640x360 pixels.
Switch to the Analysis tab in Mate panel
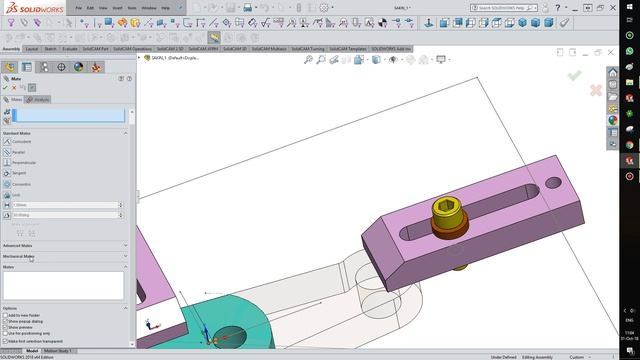[38, 100]
